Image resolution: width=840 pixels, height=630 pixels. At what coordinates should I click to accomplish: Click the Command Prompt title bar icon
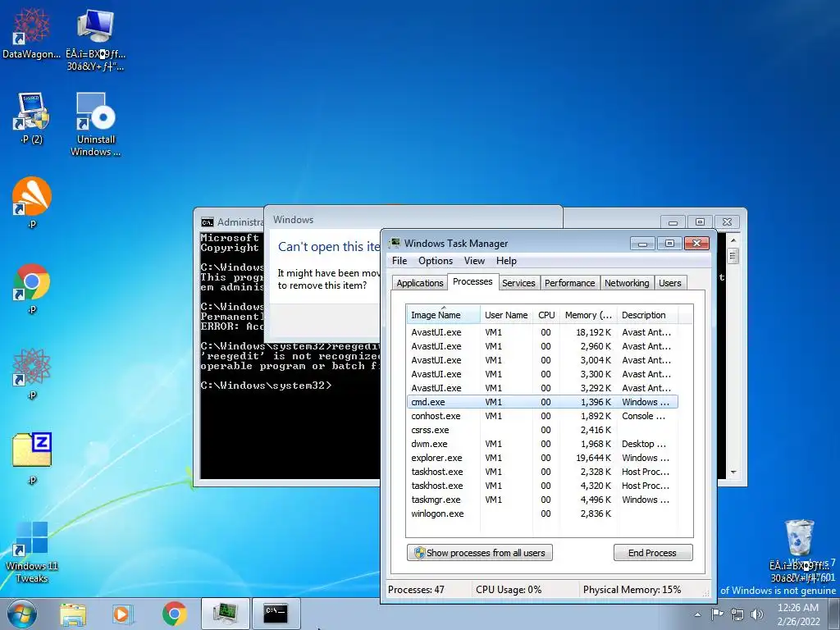click(207, 221)
